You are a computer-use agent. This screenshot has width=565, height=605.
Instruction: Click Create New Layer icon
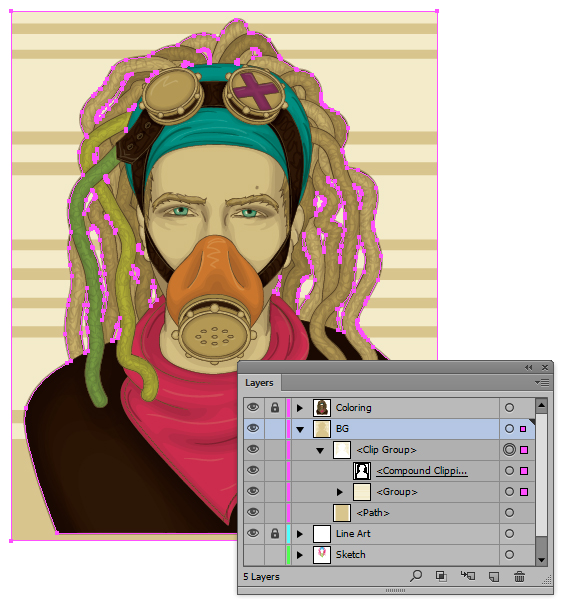click(x=494, y=576)
